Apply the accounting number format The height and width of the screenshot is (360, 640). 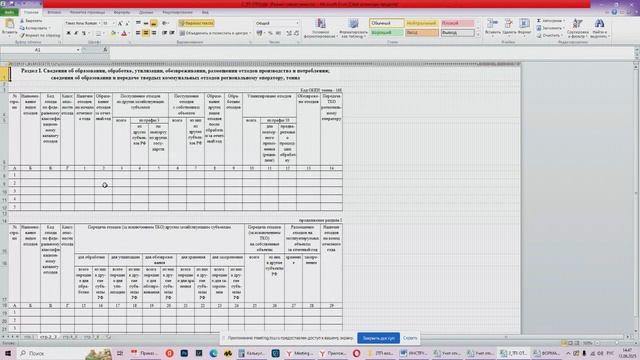[x=260, y=33]
